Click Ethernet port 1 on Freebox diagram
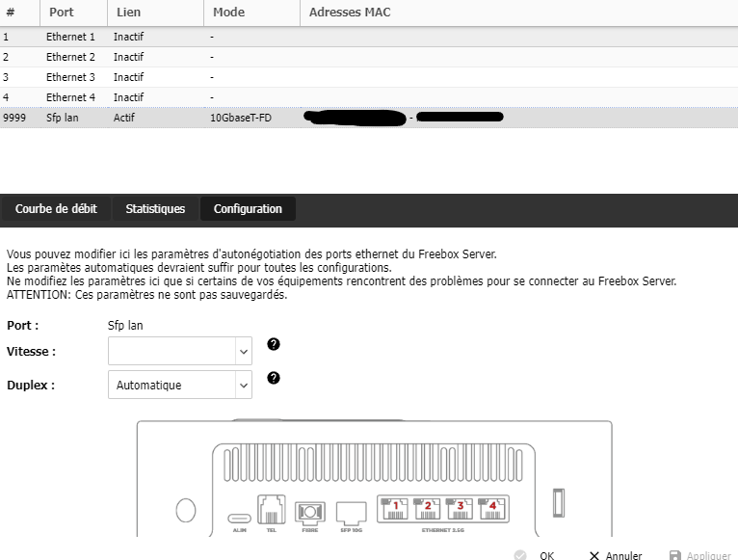Viewport: 738px width, 560px height. coord(396,509)
